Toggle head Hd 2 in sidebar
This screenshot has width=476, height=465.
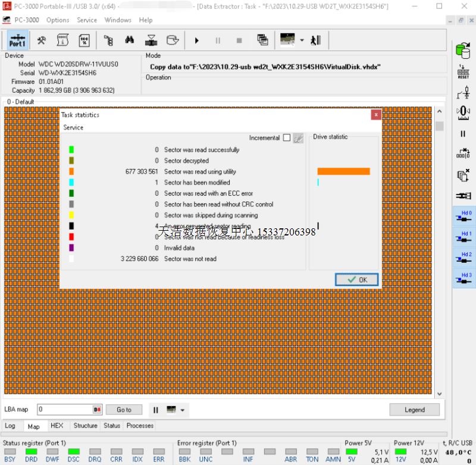tap(463, 257)
